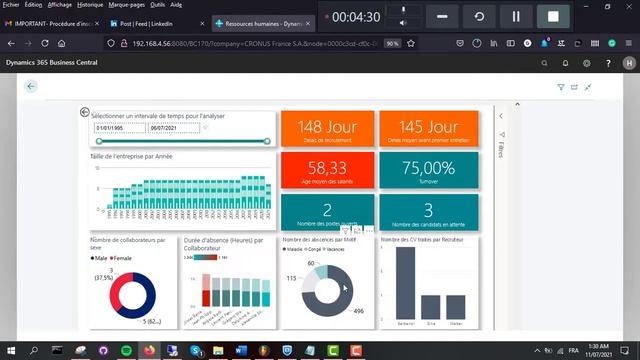Open Business Central settings gear
Viewport: 640px width, 360px height.
click(x=587, y=63)
